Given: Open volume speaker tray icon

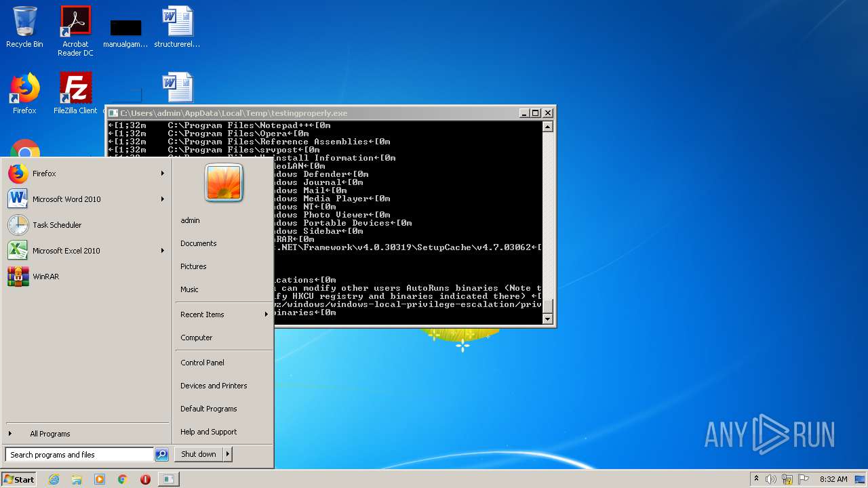Looking at the screenshot, I should (x=771, y=479).
